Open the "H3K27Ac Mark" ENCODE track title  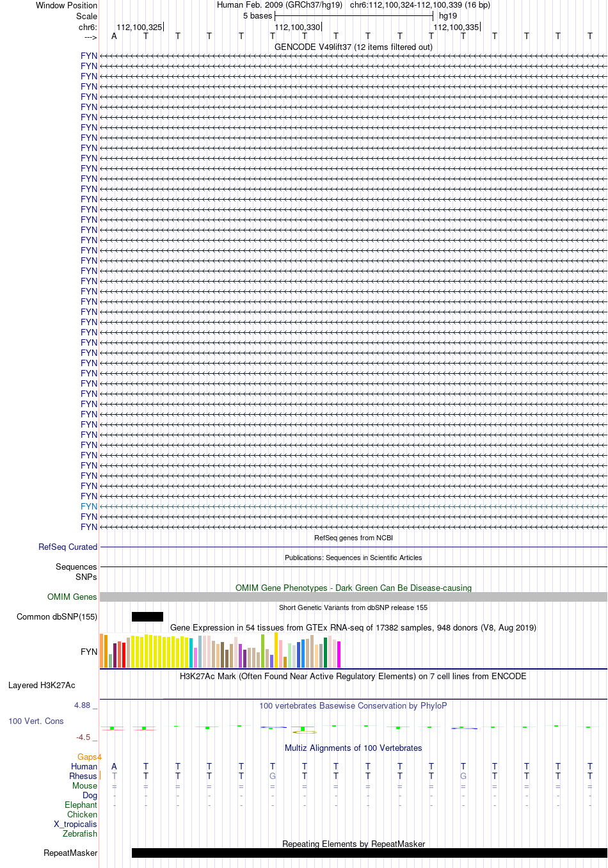(353, 676)
